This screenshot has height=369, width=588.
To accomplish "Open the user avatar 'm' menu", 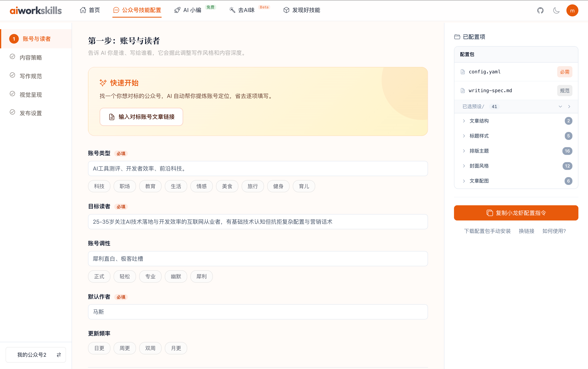I will click(572, 10).
